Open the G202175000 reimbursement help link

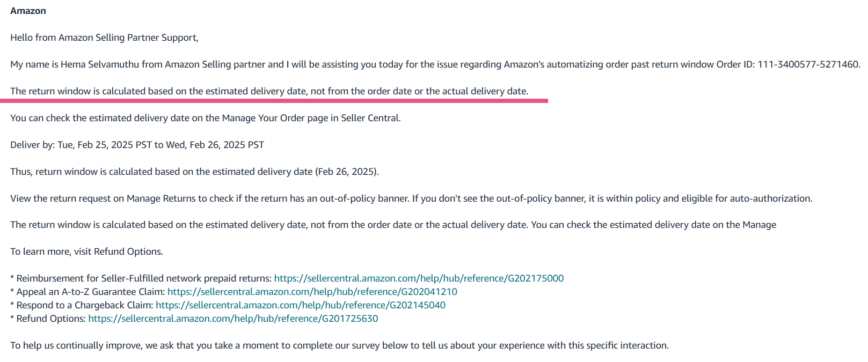pos(419,278)
